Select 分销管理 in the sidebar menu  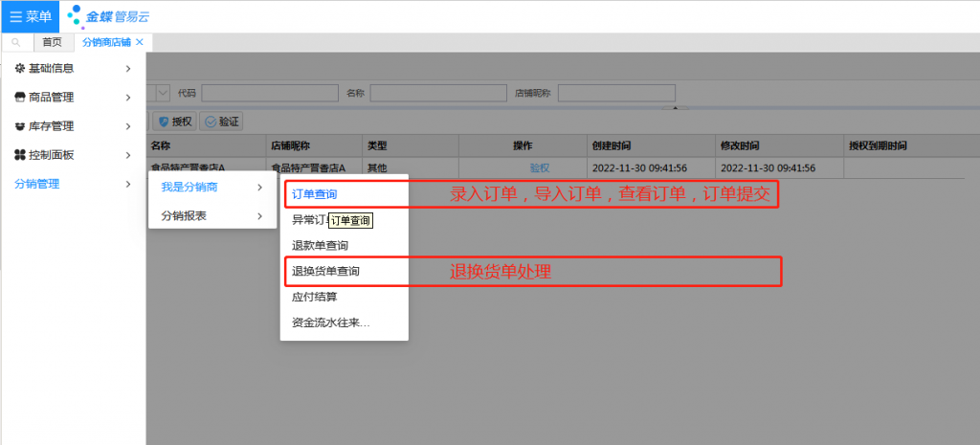click(x=37, y=183)
